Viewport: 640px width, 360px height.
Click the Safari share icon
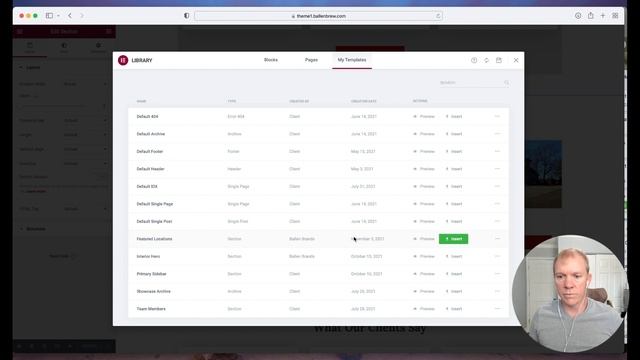coord(591,16)
